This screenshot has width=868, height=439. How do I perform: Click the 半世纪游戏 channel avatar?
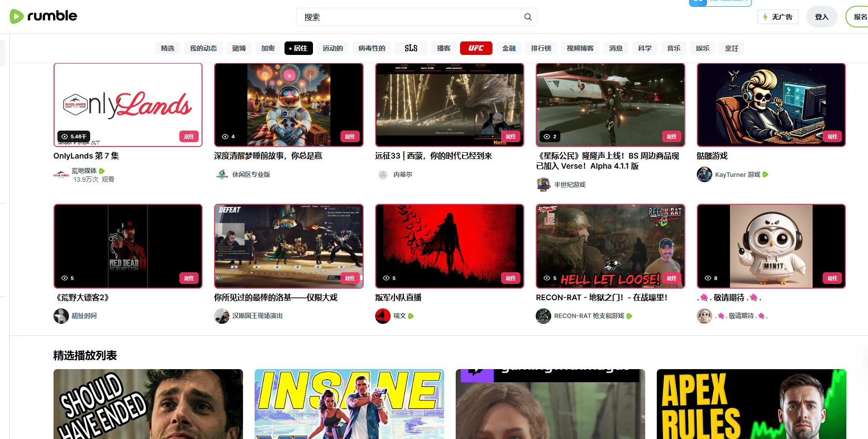543,184
